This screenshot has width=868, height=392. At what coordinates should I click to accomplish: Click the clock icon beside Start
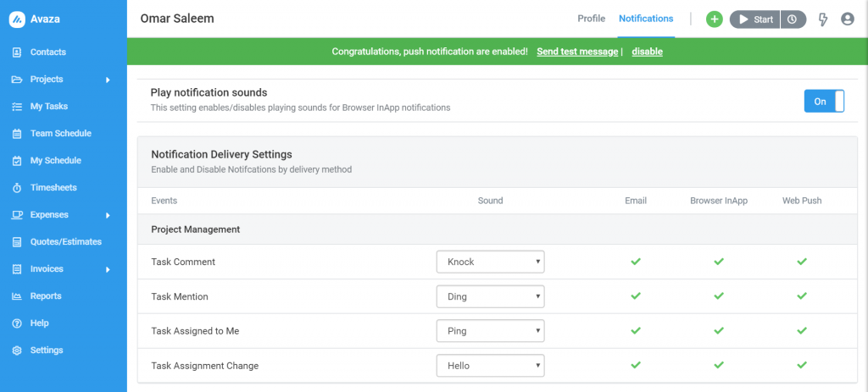point(793,19)
